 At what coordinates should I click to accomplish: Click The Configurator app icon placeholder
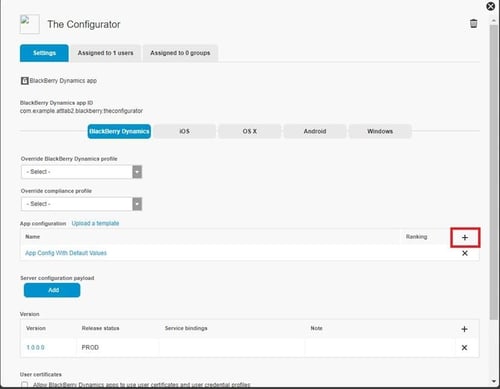(30, 24)
